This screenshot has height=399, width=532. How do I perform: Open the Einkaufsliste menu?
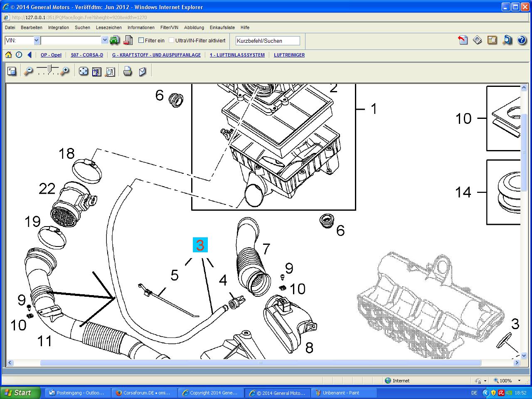[222, 27]
